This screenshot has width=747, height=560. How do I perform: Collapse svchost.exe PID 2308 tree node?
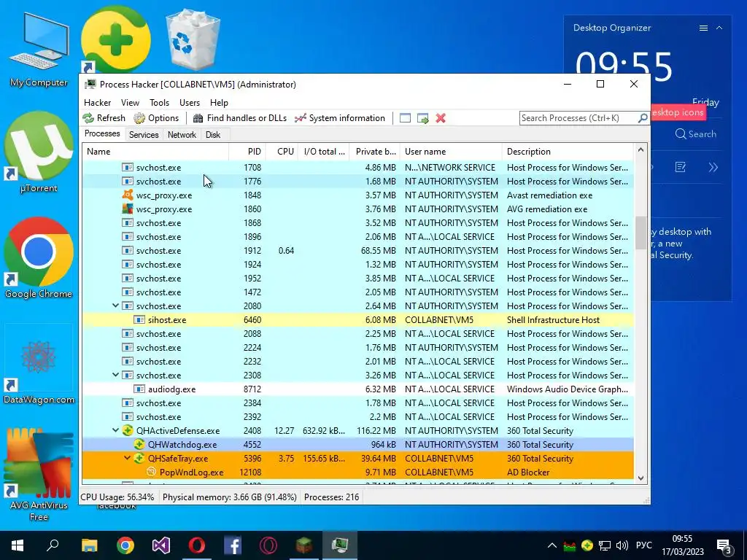coord(115,375)
